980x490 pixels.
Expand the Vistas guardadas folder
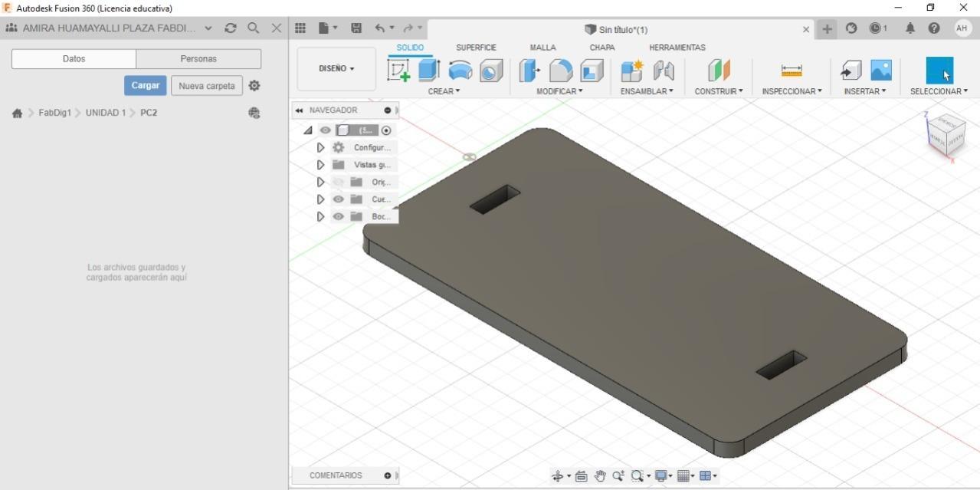(x=320, y=165)
